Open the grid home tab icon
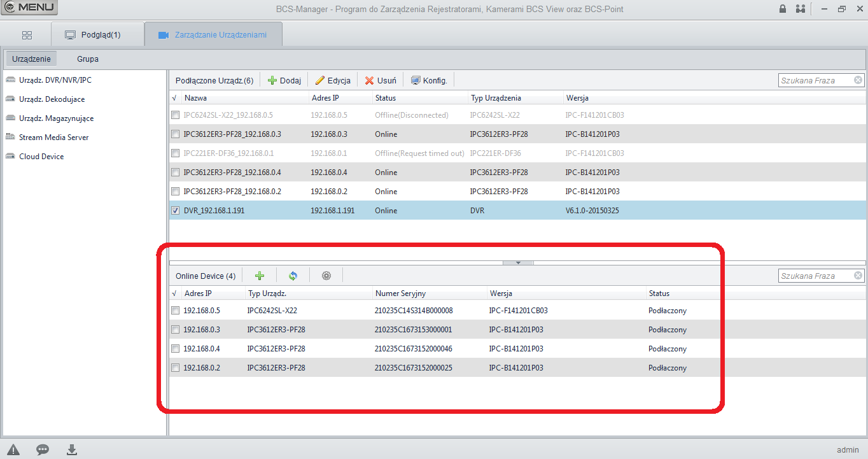 pos(27,35)
